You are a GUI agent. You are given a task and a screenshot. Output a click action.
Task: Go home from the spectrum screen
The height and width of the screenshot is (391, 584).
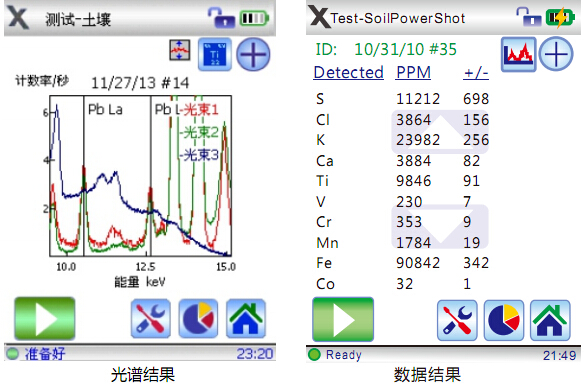[246, 318]
